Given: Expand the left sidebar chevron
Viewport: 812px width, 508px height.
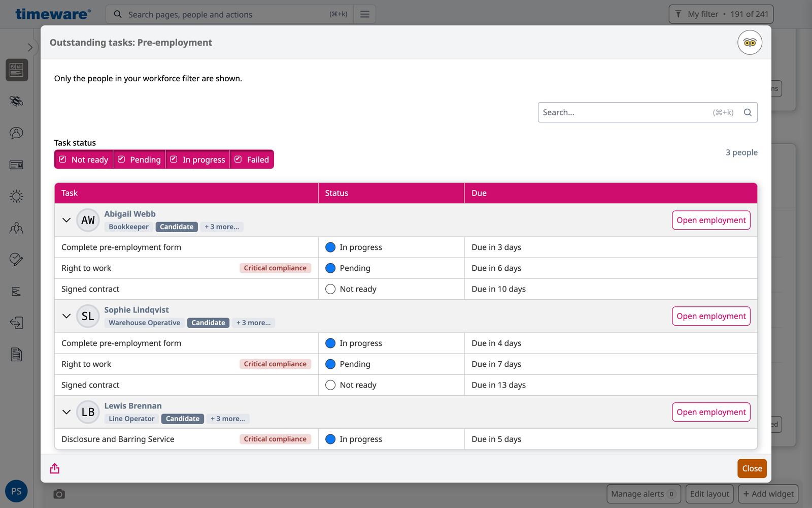Looking at the screenshot, I should tap(30, 47).
